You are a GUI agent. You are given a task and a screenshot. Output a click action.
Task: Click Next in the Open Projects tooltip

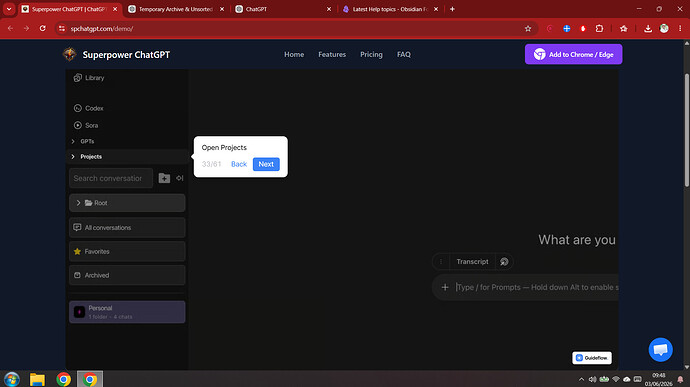[266, 164]
